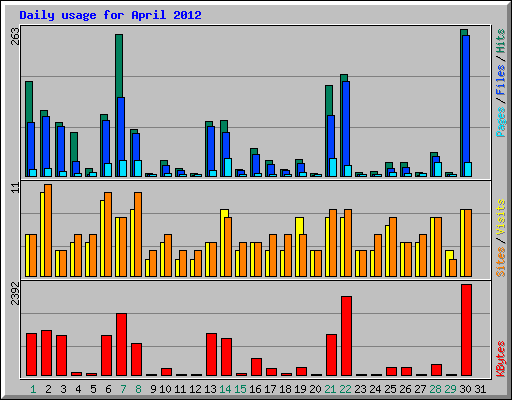Image resolution: width=512 pixels, height=400 pixels.
Task: Click day label 30 on the x-axis
Action: pos(465,389)
